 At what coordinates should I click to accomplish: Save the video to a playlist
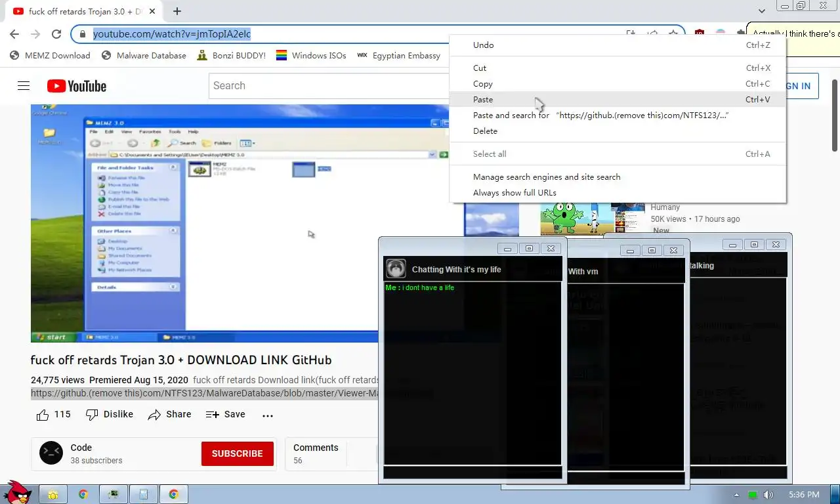pyautogui.click(x=225, y=415)
